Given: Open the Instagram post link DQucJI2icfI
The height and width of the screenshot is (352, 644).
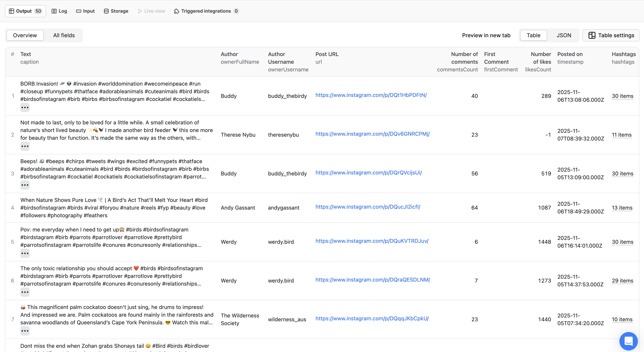Looking at the screenshot, I should (x=367, y=207).
